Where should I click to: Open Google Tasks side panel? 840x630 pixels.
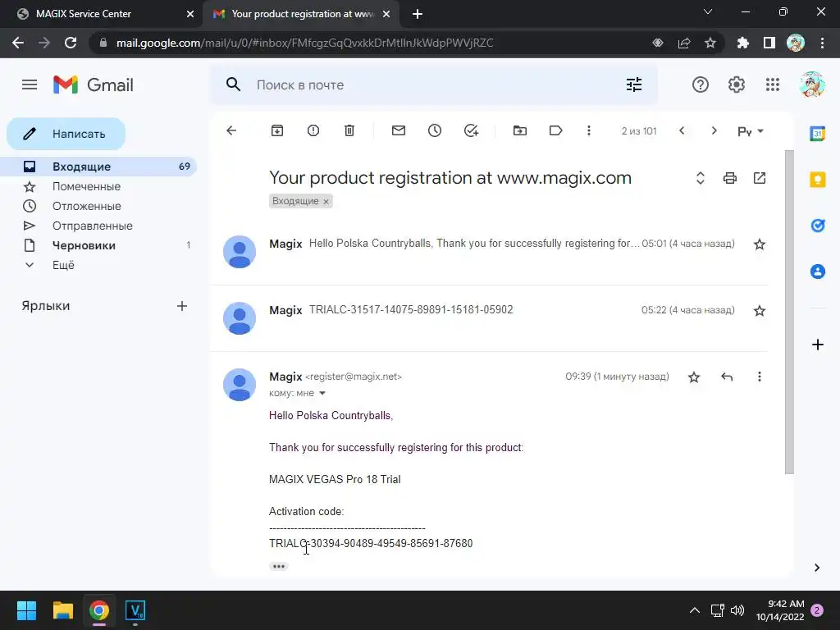(818, 226)
